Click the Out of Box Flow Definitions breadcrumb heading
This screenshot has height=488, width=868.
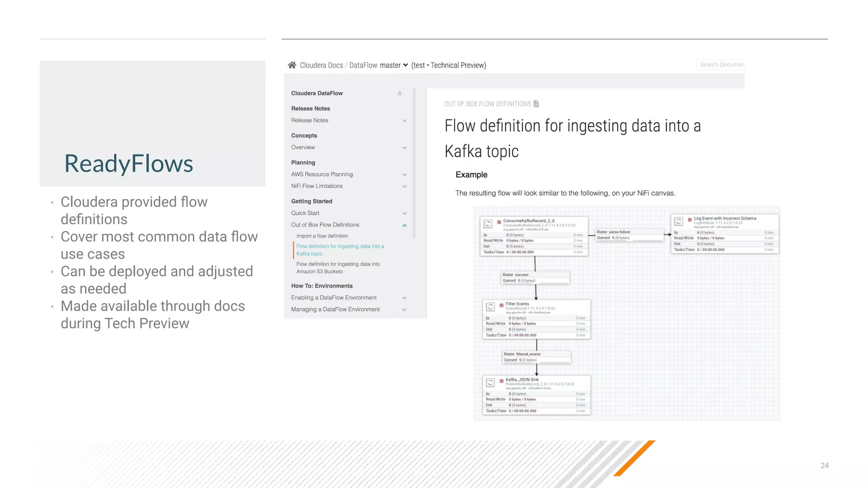[487, 104]
